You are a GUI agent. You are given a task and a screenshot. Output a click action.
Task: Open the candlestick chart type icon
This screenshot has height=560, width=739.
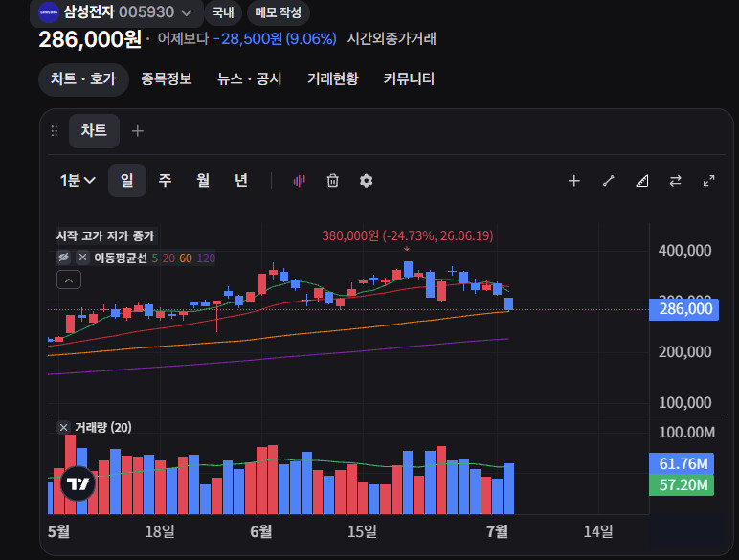(x=300, y=181)
